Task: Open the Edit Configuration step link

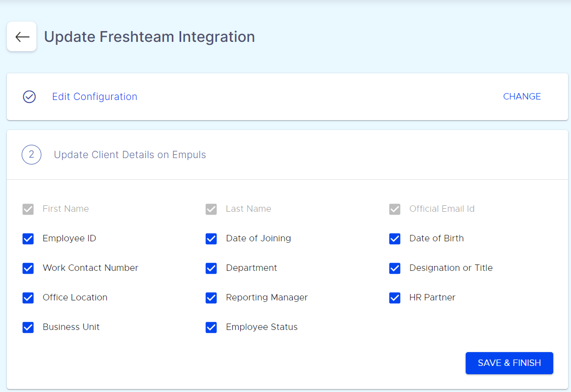Action: [x=95, y=97]
